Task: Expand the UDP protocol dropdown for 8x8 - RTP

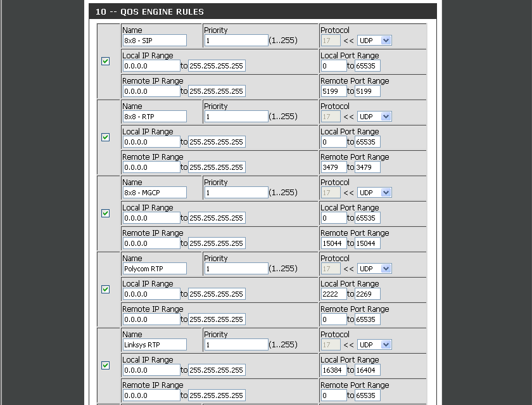Action: (374, 117)
